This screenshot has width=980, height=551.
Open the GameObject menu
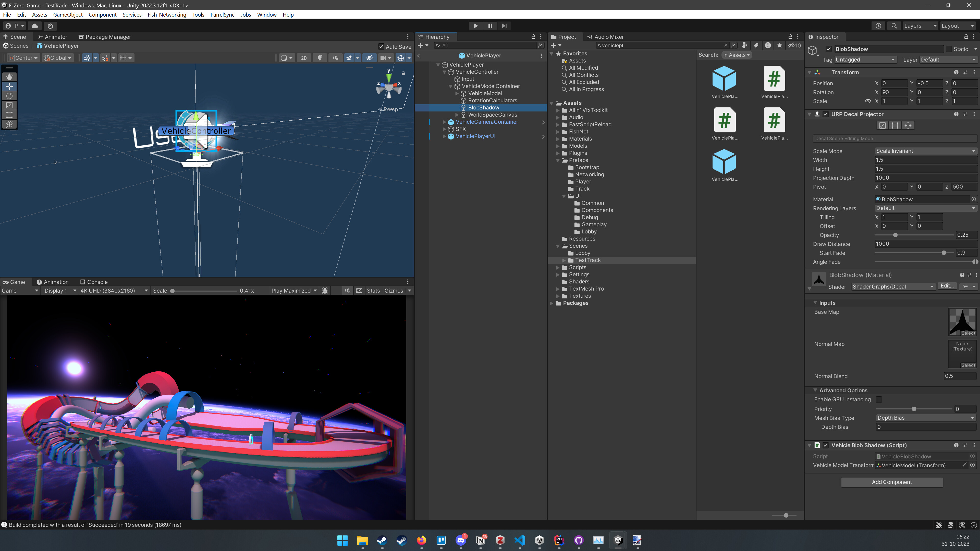68,15
